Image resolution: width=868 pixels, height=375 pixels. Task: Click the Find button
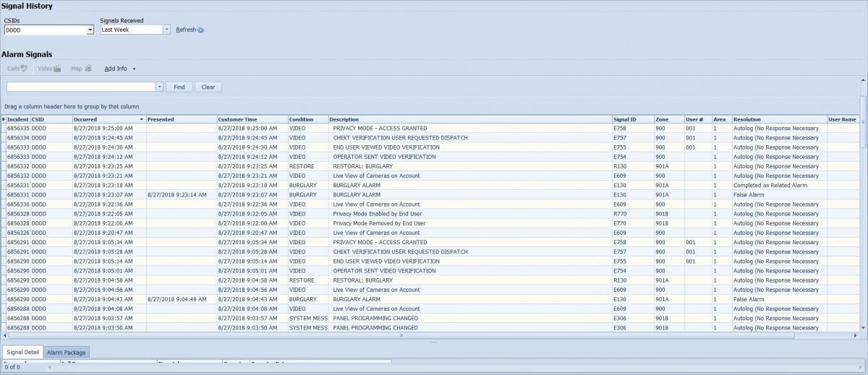pos(179,87)
